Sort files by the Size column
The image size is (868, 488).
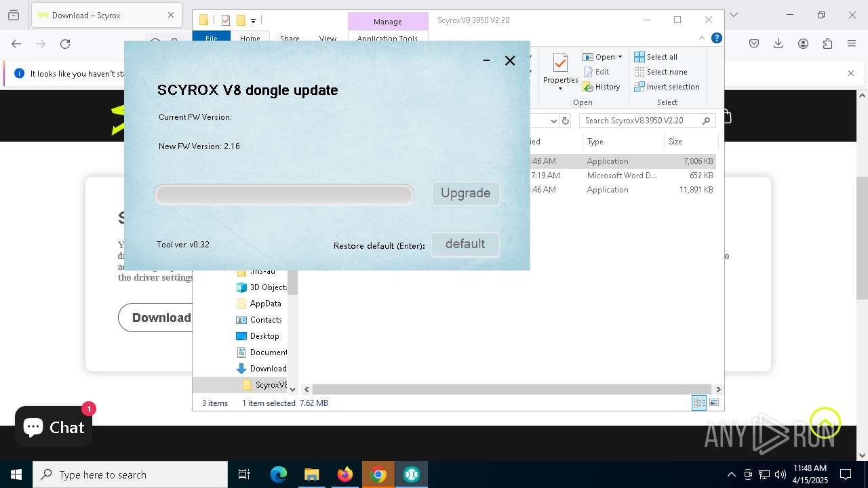[x=690, y=142]
